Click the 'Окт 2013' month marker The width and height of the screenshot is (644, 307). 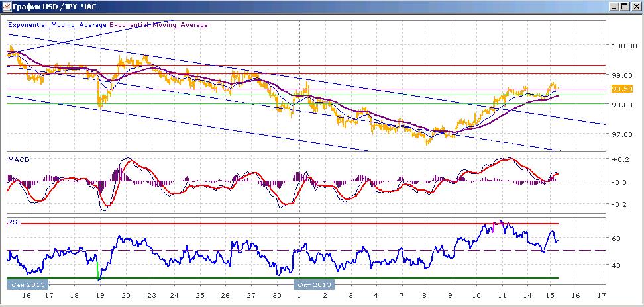[x=314, y=285]
